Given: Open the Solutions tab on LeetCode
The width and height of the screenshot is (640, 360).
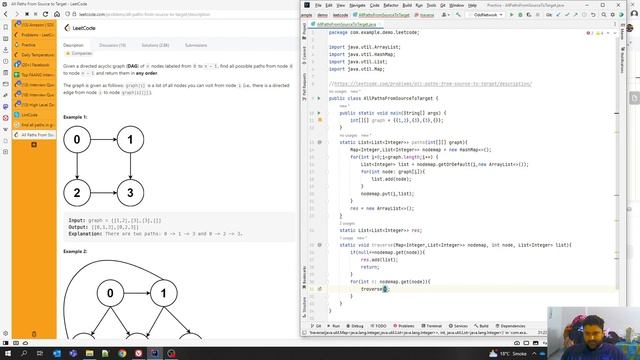Looking at the screenshot, I should click(x=155, y=45).
